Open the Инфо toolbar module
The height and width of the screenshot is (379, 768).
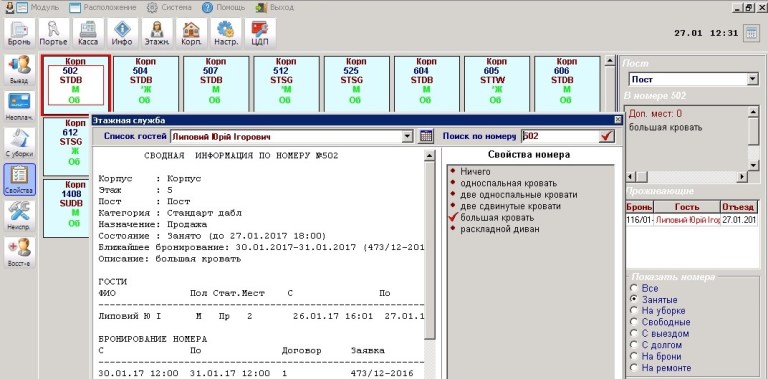point(122,33)
